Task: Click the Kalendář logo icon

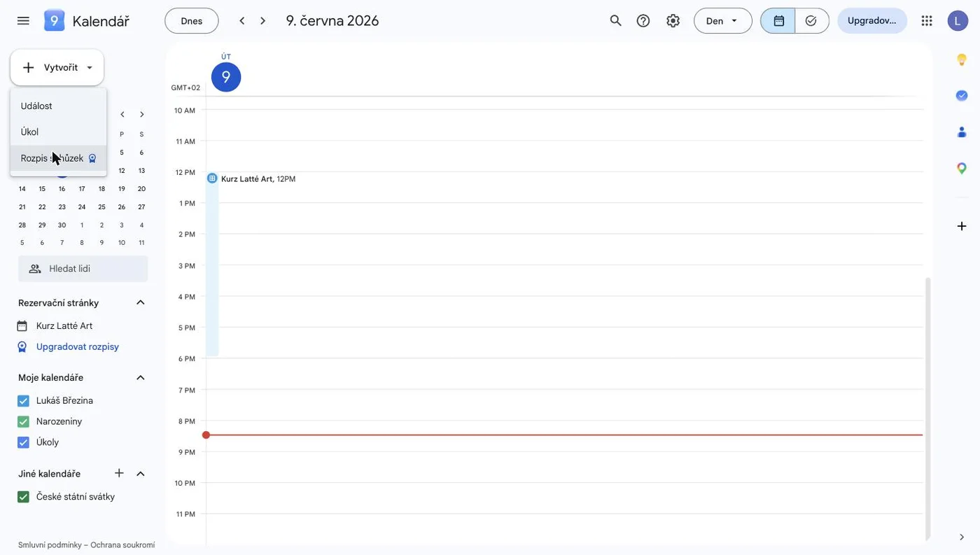Action: [x=54, y=21]
